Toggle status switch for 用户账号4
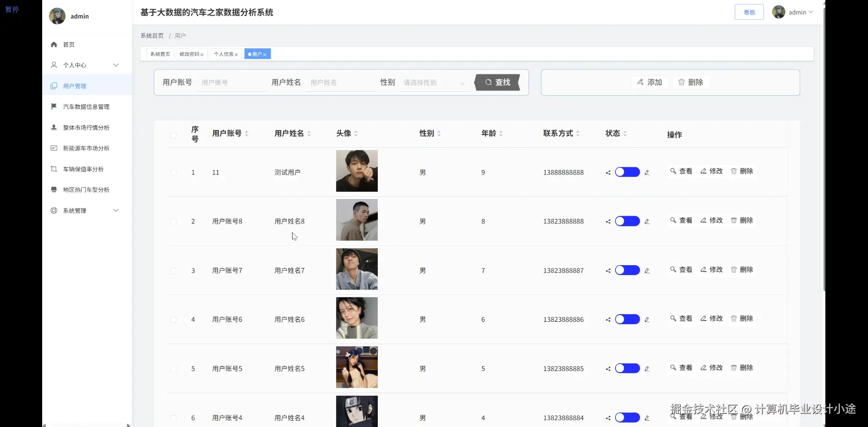Image resolution: width=868 pixels, height=427 pixels. (x=627, y=417)
